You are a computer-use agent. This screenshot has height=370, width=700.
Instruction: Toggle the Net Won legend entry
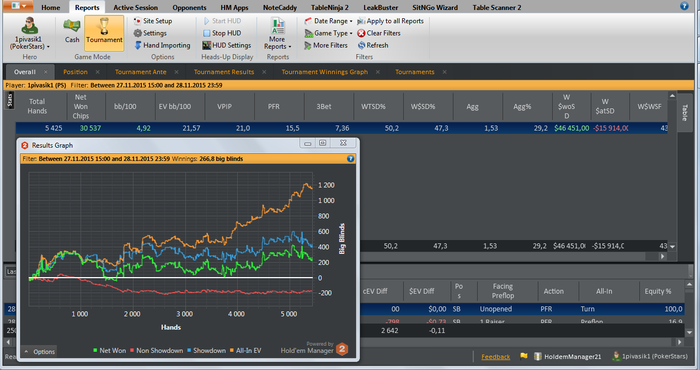tap(109, 350)
